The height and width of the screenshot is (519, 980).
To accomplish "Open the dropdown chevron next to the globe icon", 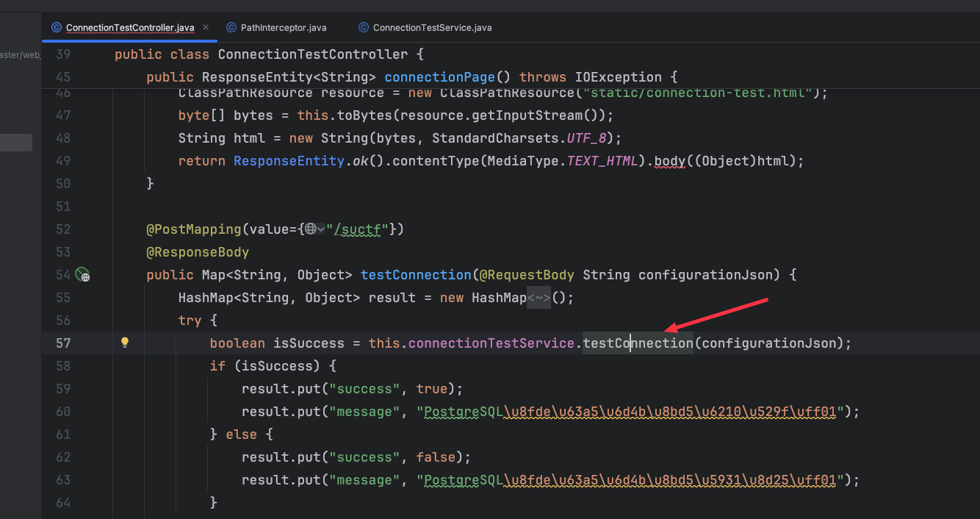I will 321,229.
